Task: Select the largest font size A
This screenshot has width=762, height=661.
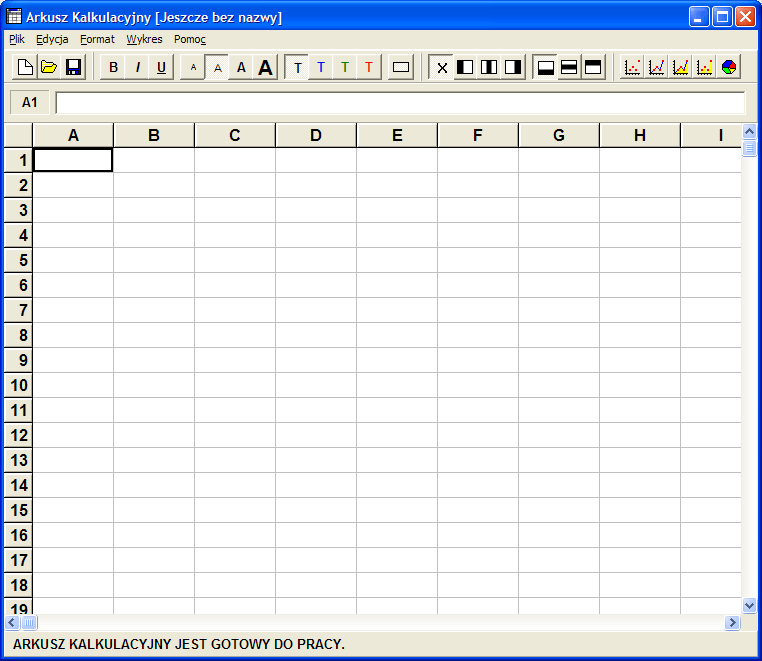Action: [x=265, y=67]
